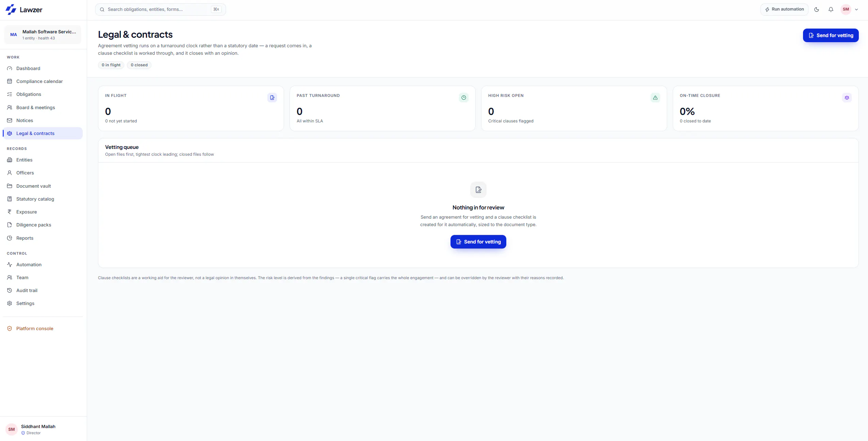Viewport: 868px width, 441px height.
Task: Open Obligations page
Action: pyautogui.click(x=43, y=94)
